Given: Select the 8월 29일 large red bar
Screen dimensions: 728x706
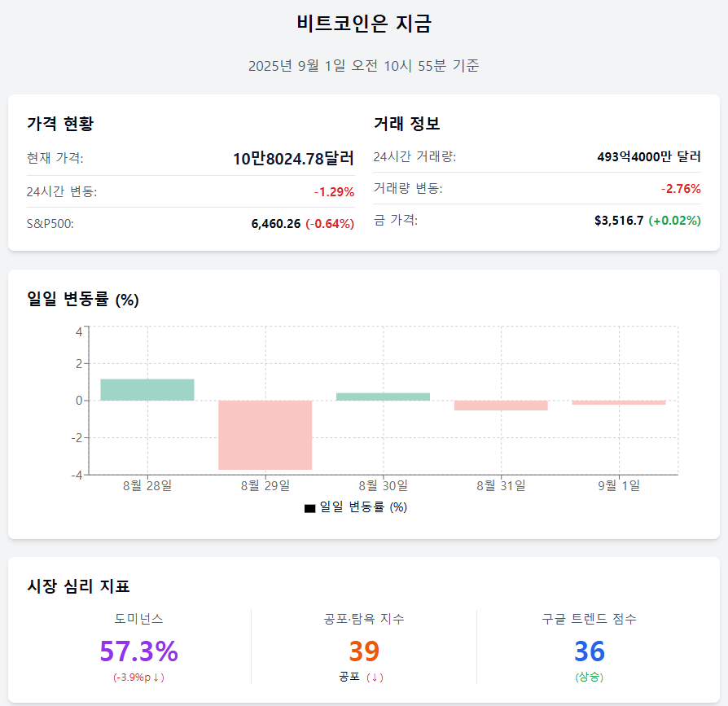Looking at the screenshot, I should coord(265,435).
